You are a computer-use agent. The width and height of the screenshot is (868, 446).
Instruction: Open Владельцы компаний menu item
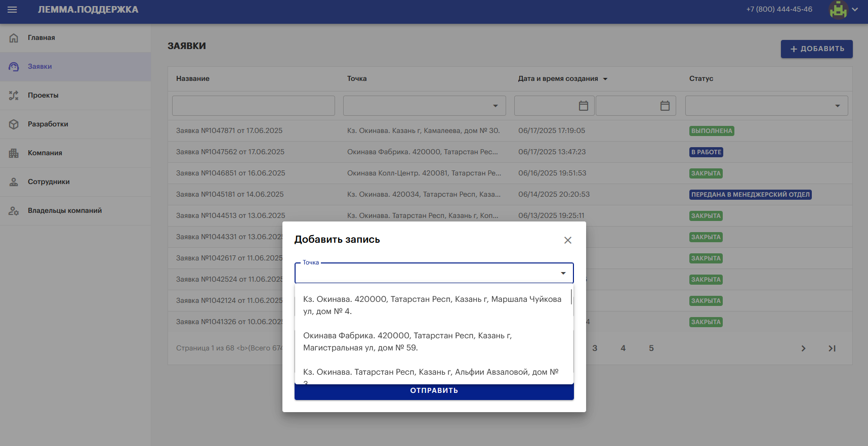pos(65,211)
